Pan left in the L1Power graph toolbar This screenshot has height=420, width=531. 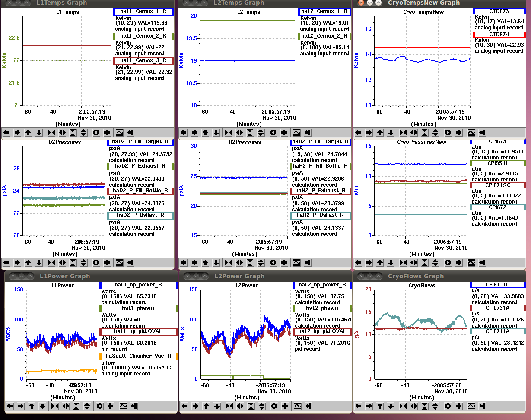10,406
